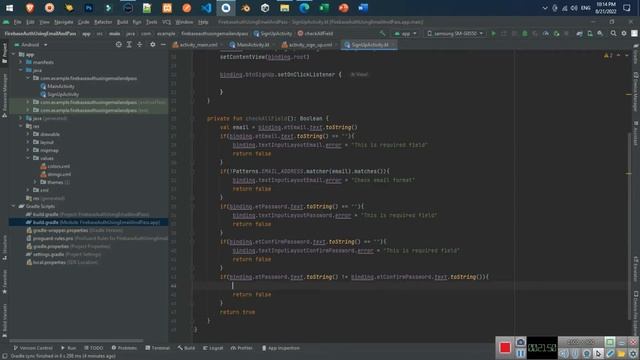The width and height of the screenshot is (640, 360).
Task: Open the File menu
Action: [x=18, y=22]
